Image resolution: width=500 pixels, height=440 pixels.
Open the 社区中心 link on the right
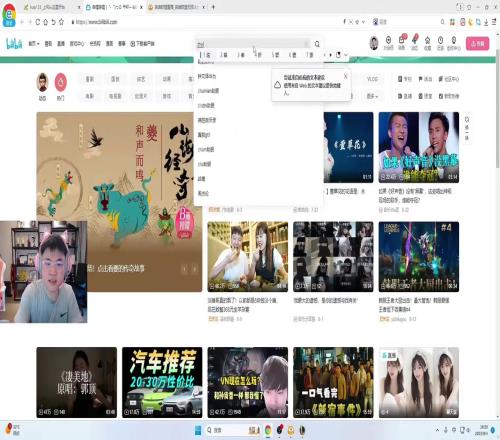coord(449,79)
